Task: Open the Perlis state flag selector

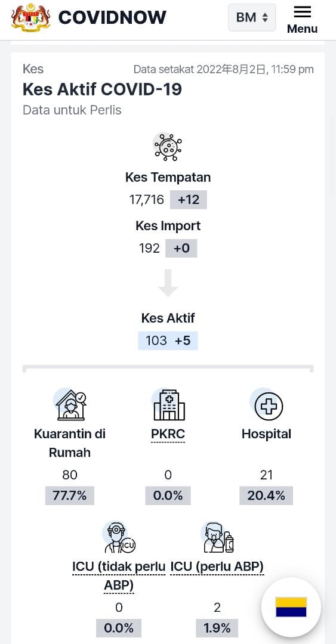Action: tap(291, 607)
